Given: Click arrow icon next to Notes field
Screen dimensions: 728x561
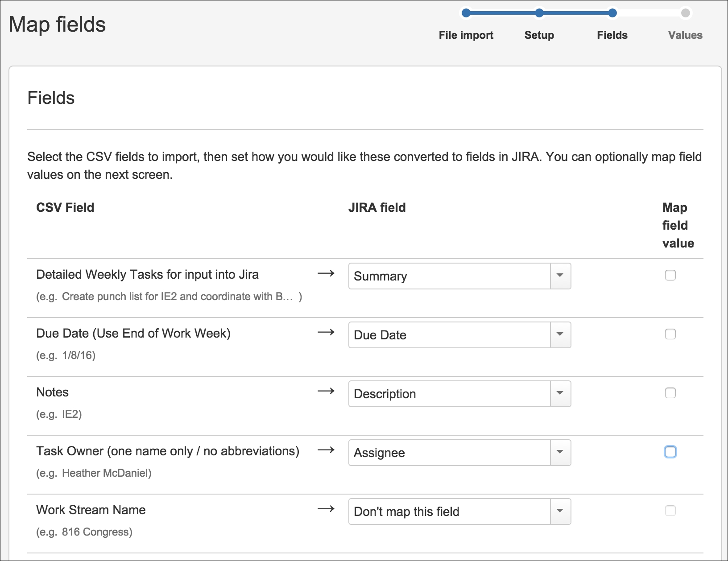Looking at the screenshot, I should pyautogui.click(x=326, y=391).
